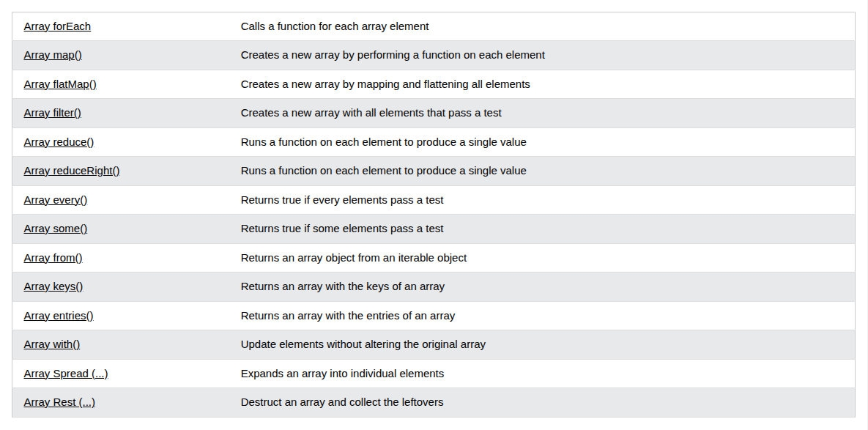This screenshot has width=868, height=430.
Task: Click the Array Rest (...) link
Action: (x=59, y=401)
